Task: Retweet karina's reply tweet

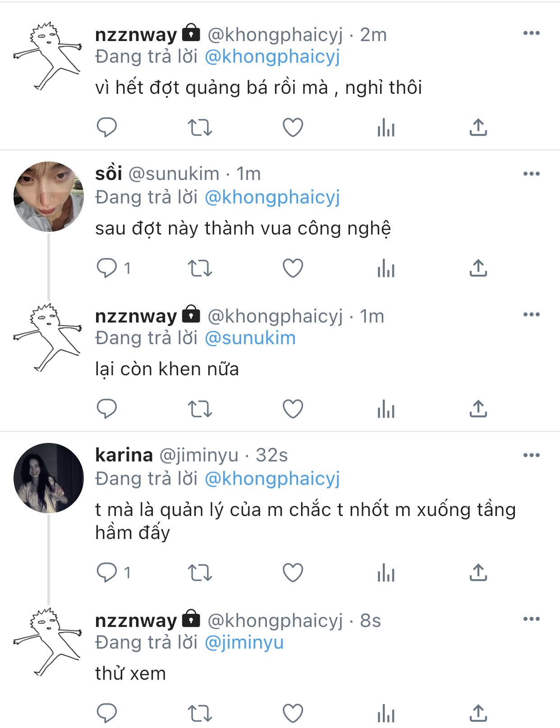Action: [x=199, y=573]
